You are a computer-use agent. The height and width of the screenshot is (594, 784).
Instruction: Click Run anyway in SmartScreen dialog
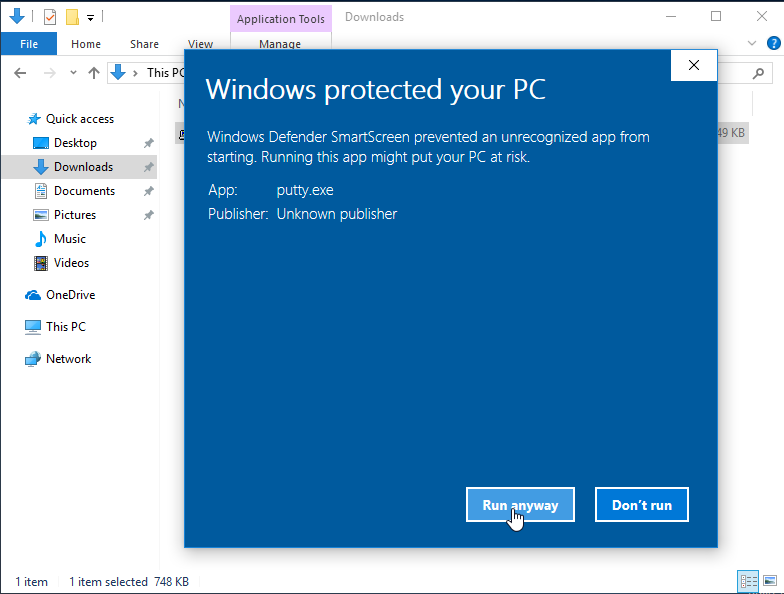point(520,505)
